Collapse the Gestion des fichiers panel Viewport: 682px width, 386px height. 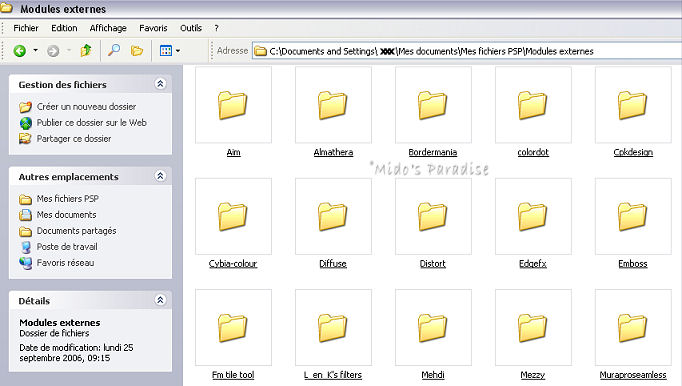coord(160,84)
